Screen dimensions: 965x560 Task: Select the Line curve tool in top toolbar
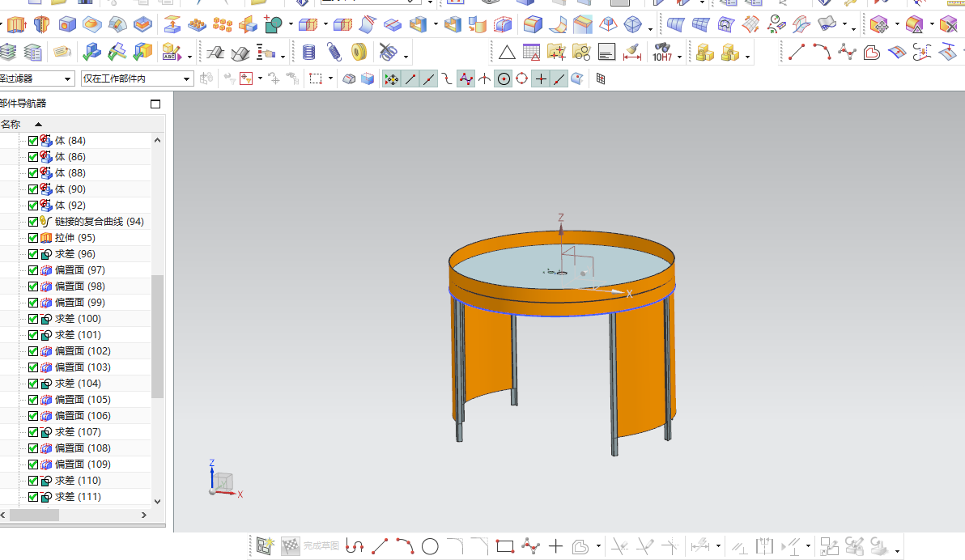click(x=797, y=52)
